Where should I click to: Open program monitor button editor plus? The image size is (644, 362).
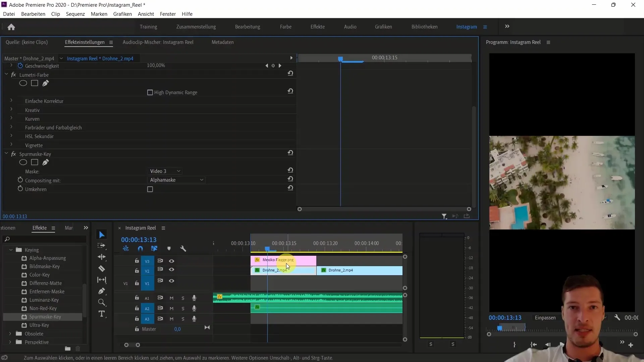click(631, 345)
